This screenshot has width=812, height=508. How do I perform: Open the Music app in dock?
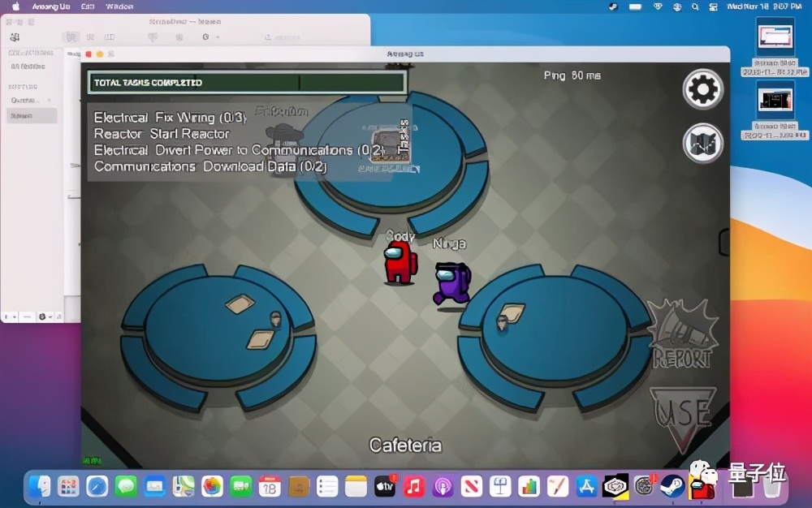tap(414, 487)
